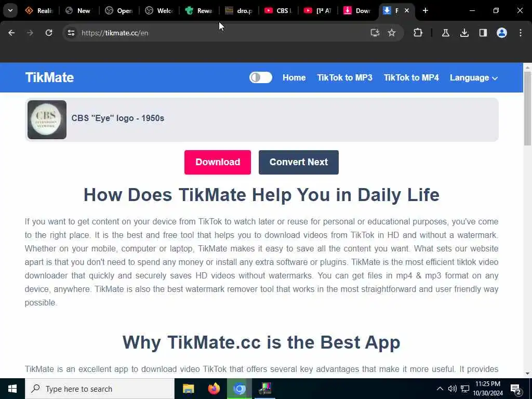Click the TikMate logo
Screen dimensions: 532x399
click(x=49, y=77)
